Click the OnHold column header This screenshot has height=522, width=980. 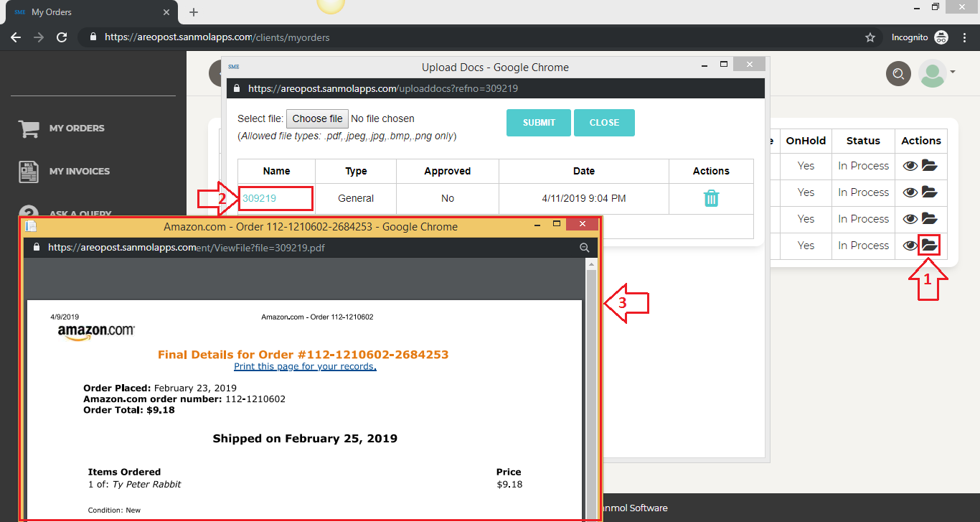pos(806,141)
